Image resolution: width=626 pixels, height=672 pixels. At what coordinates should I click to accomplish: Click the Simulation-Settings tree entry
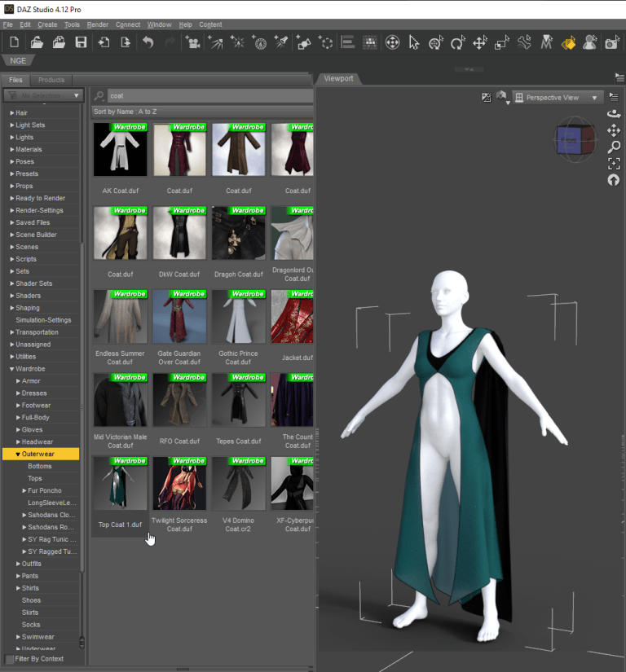[x=43, y=320]
